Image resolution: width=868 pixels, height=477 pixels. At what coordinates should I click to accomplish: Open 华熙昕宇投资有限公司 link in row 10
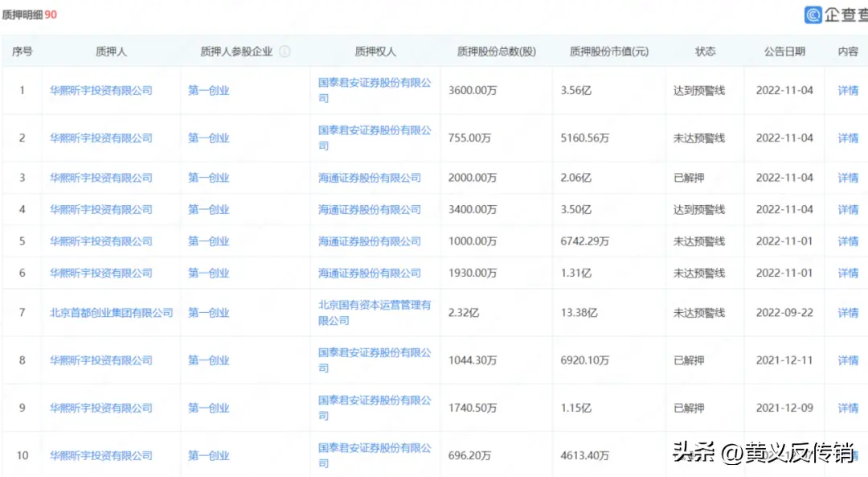[x=100, y=455]
